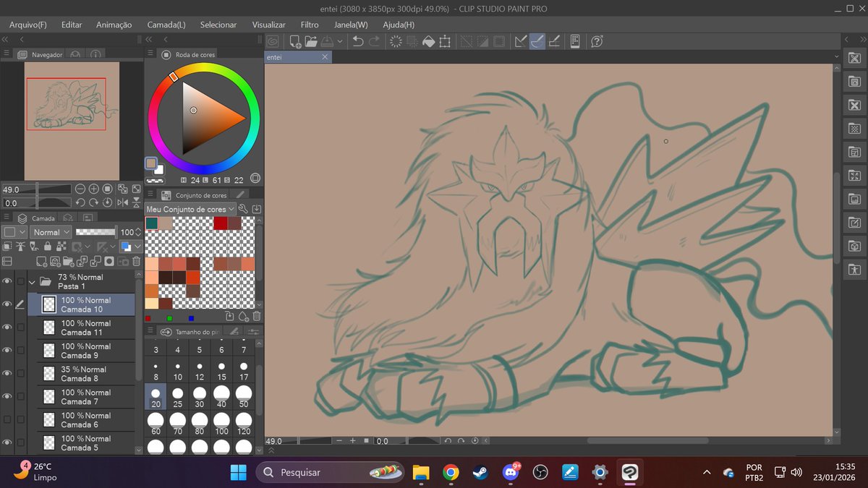Open pose material icon in right sidebar
868x488 pixels.
[854, 270]
